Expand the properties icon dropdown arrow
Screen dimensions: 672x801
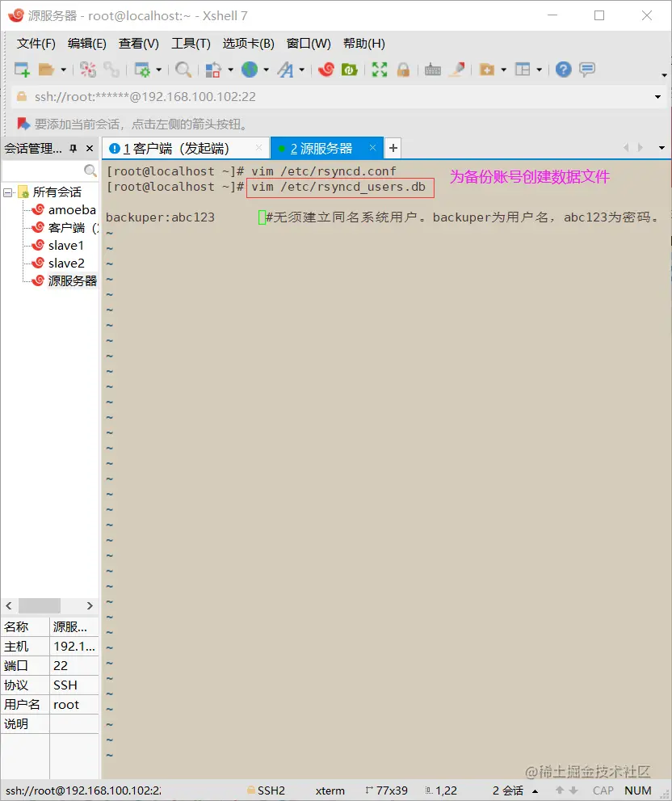coord(158,70)
